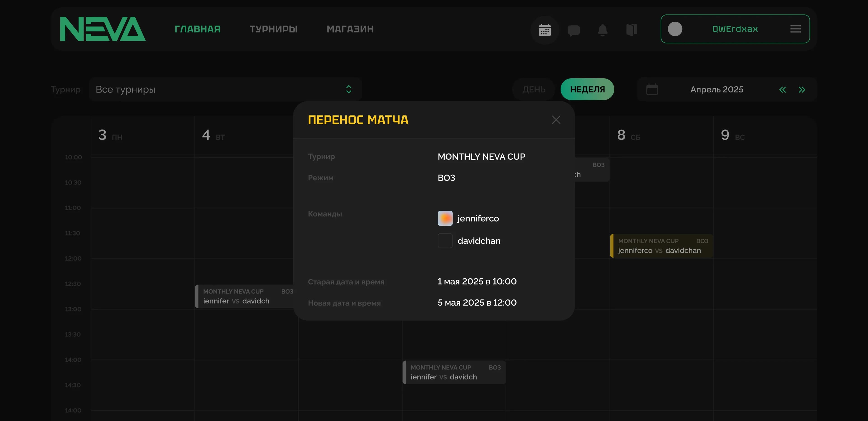
Task: Click the up-down arrows in tournament selector
Action: click(349, 89)
